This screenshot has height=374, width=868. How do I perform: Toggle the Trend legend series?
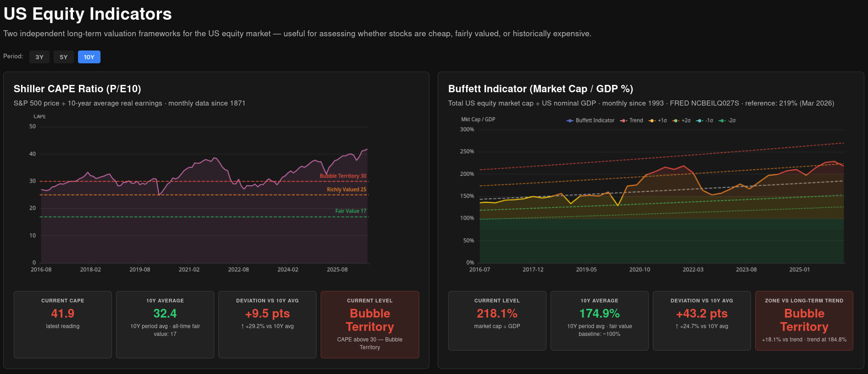pyautogui.click(x=632, y=121)
